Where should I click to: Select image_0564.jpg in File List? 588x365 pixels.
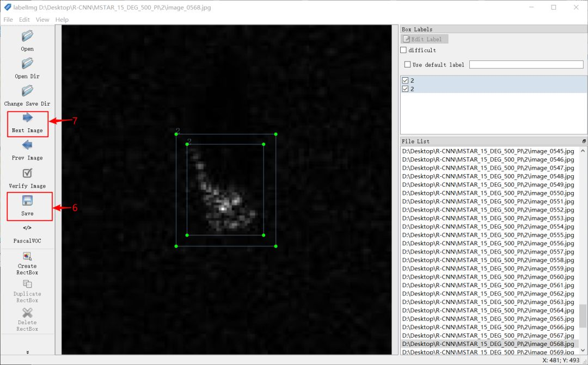(488, 310)
